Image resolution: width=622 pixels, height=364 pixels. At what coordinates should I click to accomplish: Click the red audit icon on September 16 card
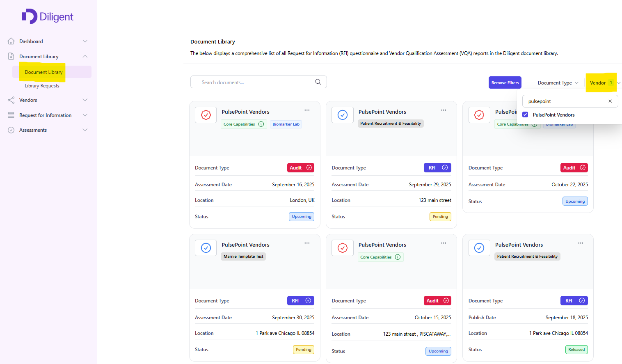point(206,115)
